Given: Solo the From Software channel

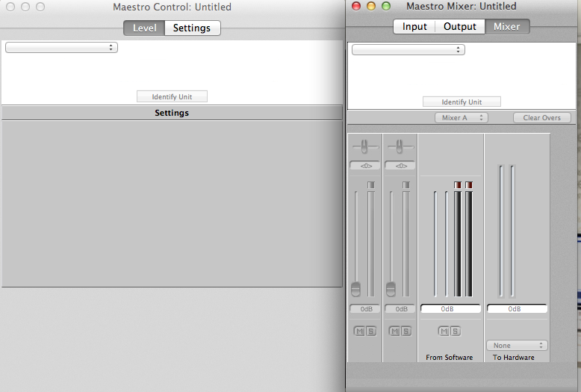Looking at the screenshot, I should click(x=455, y=332).
